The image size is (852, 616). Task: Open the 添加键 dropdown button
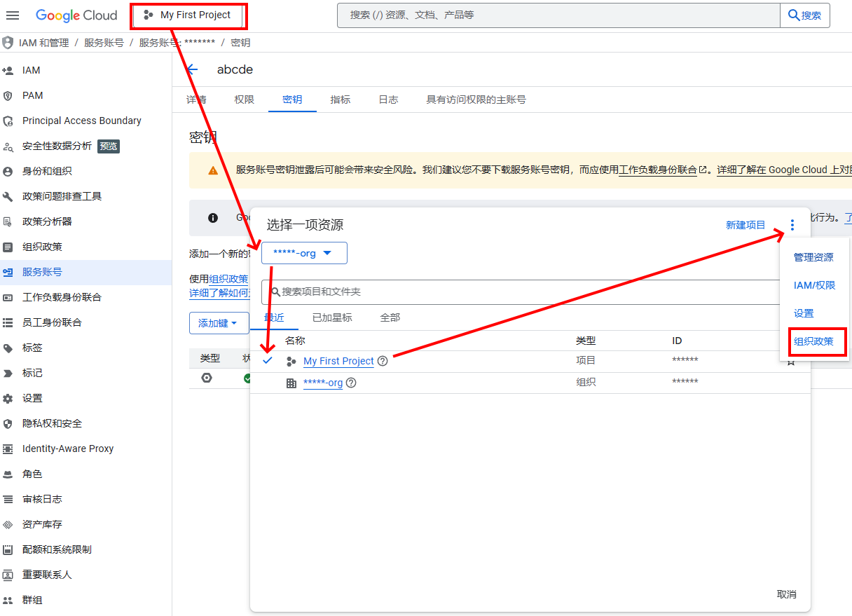pos(219,323)
